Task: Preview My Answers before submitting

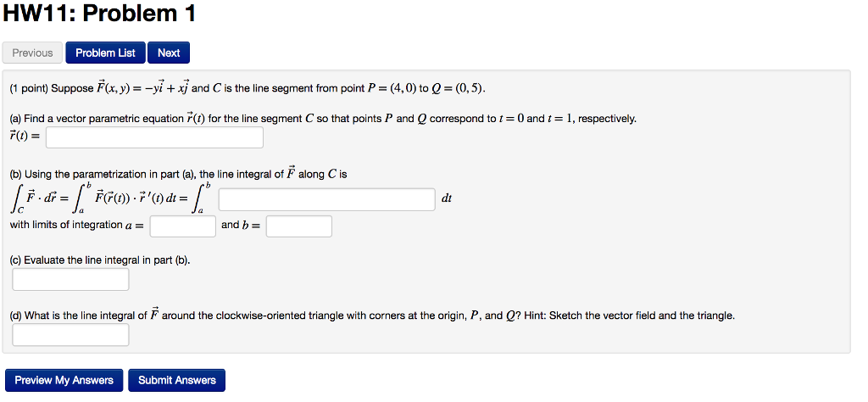Action: pos(64,381)
